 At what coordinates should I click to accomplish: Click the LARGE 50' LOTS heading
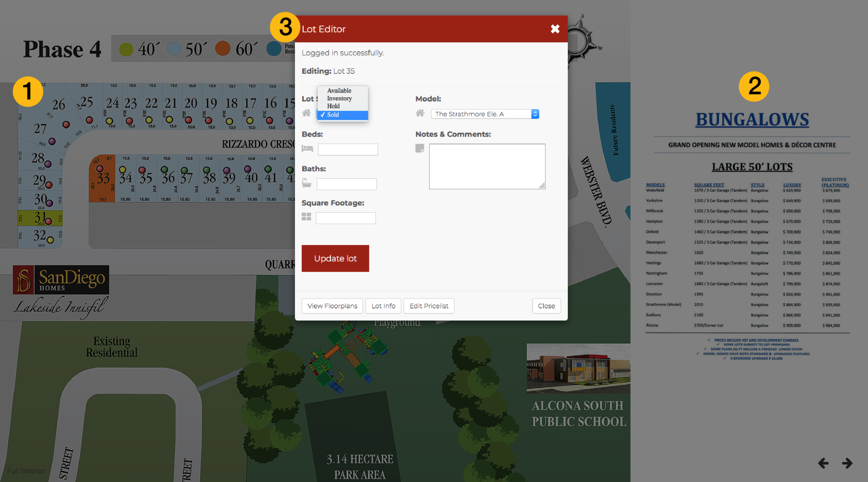click(x=752, y=167)
